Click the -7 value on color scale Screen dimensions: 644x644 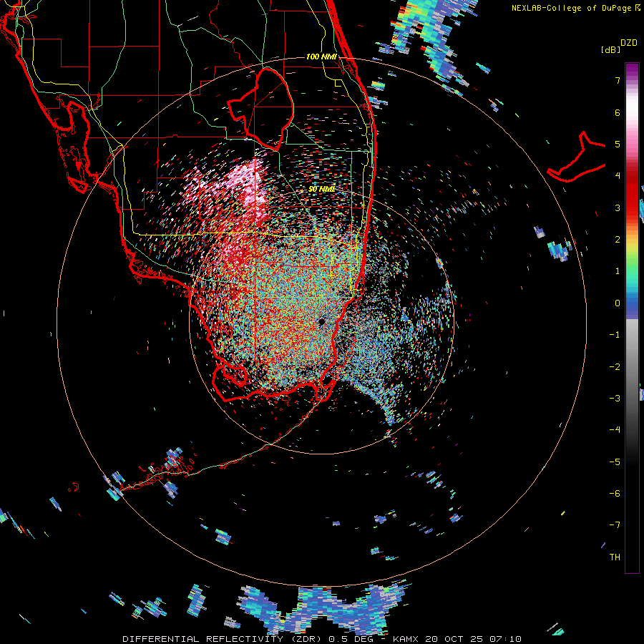click(x=615, y=525)
